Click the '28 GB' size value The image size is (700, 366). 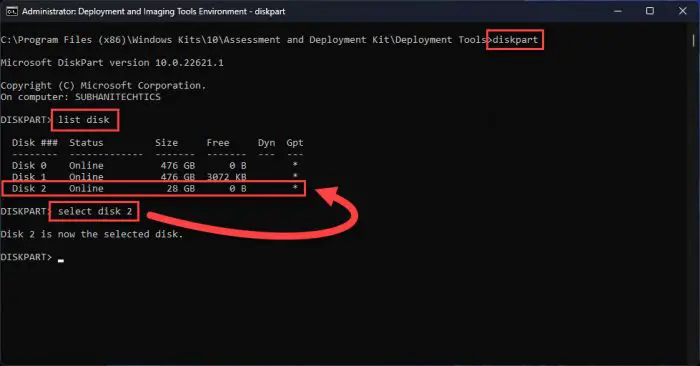click(181, 188)
